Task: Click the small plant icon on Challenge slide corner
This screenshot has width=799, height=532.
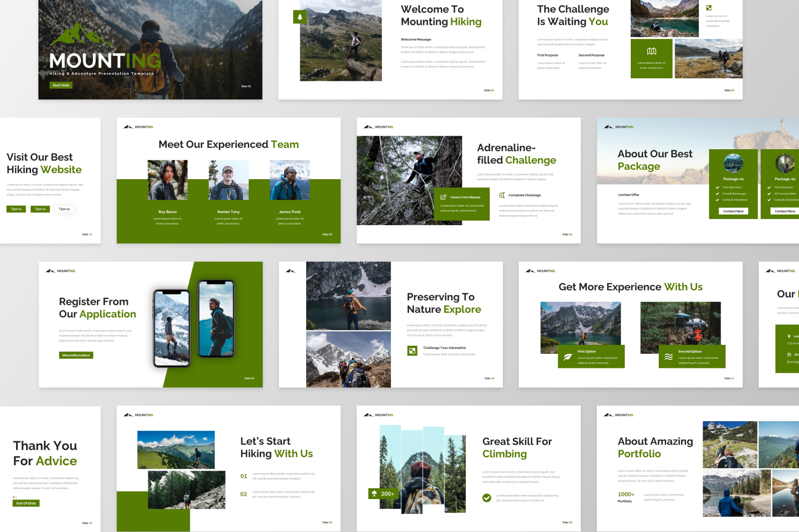Action: click(709, 7)
